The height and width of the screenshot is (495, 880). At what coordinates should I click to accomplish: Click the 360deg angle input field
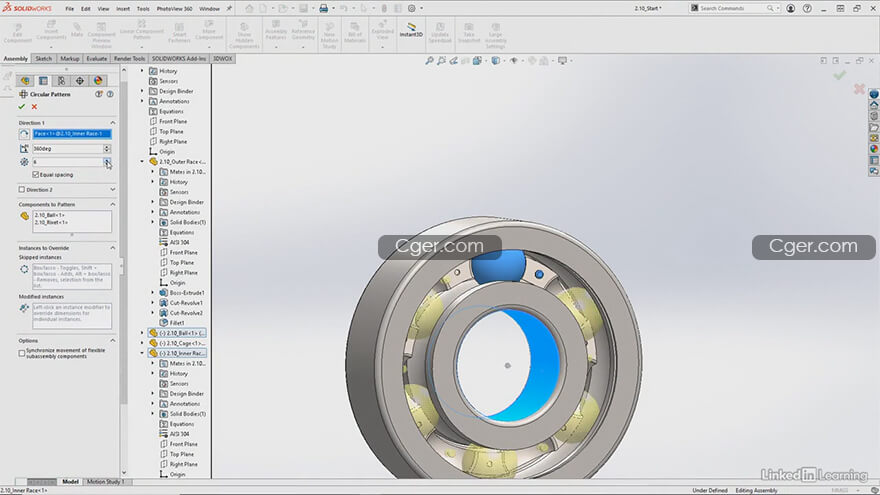click(67, 149)
